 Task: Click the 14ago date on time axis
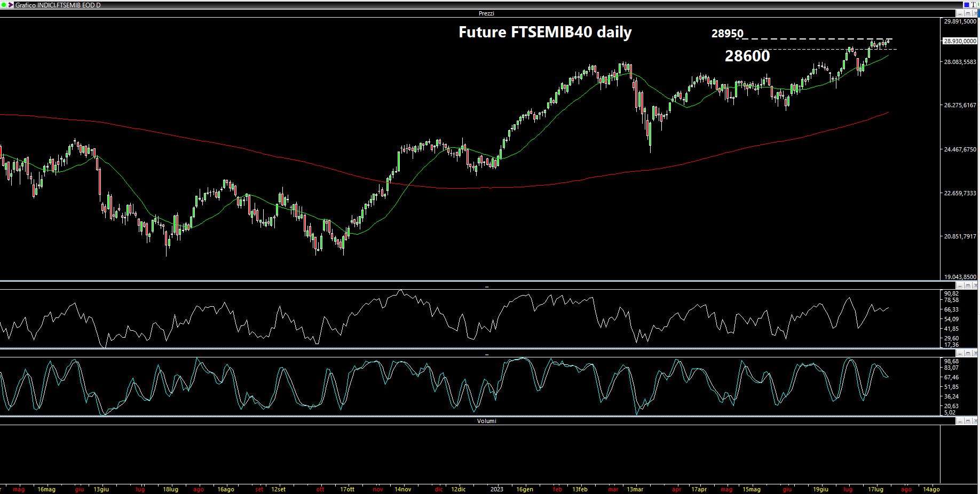point(931,489)
